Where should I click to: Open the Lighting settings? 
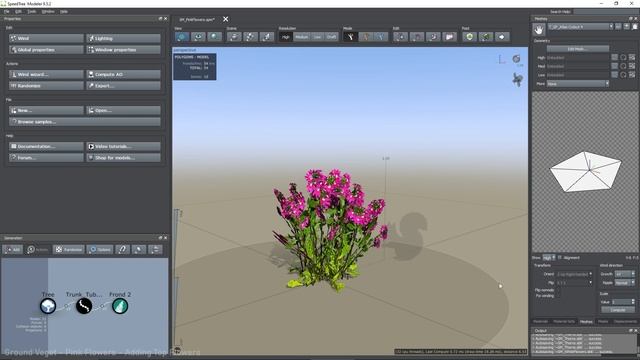123,38
